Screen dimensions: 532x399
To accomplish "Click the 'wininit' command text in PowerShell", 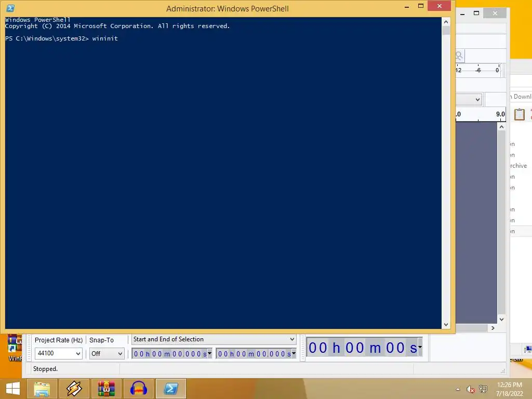I will [x=105, y=38].
